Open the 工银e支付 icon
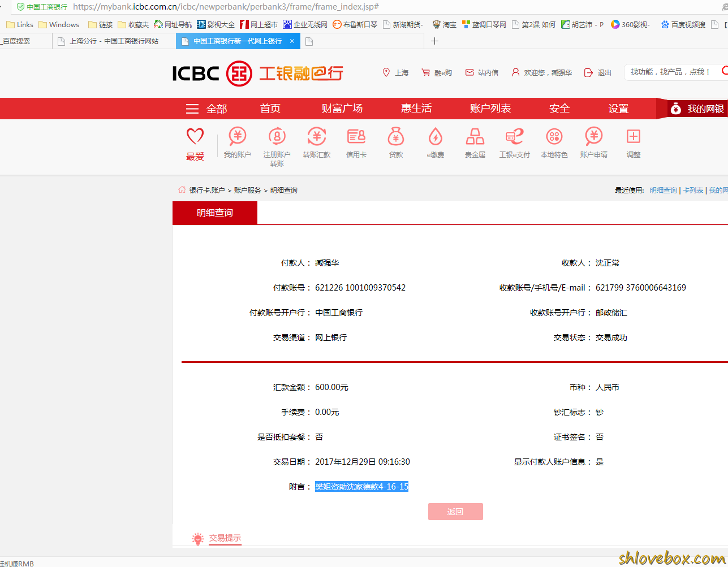 coord(514,137)
